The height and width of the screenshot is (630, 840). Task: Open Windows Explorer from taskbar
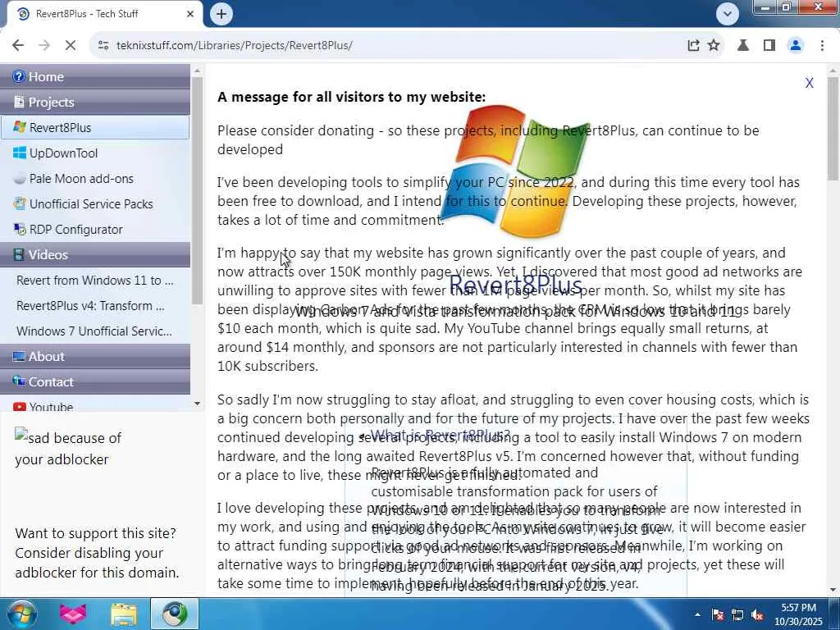pos(124,614)
